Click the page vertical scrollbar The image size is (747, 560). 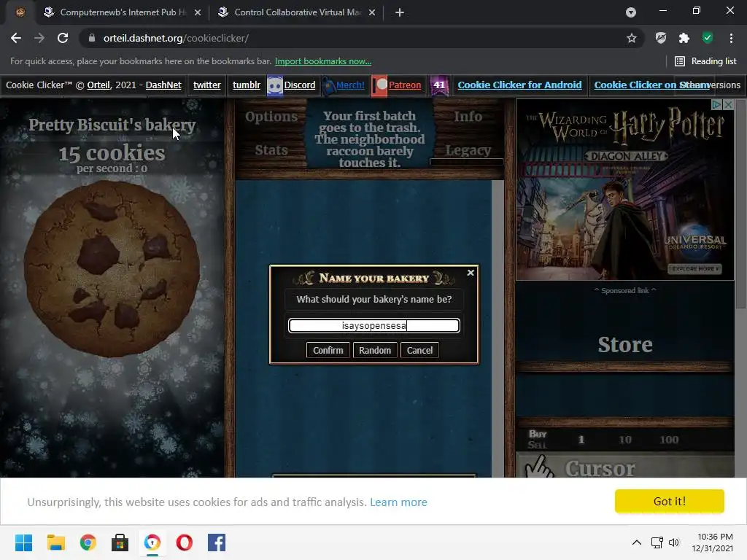[x=741, y=203]
